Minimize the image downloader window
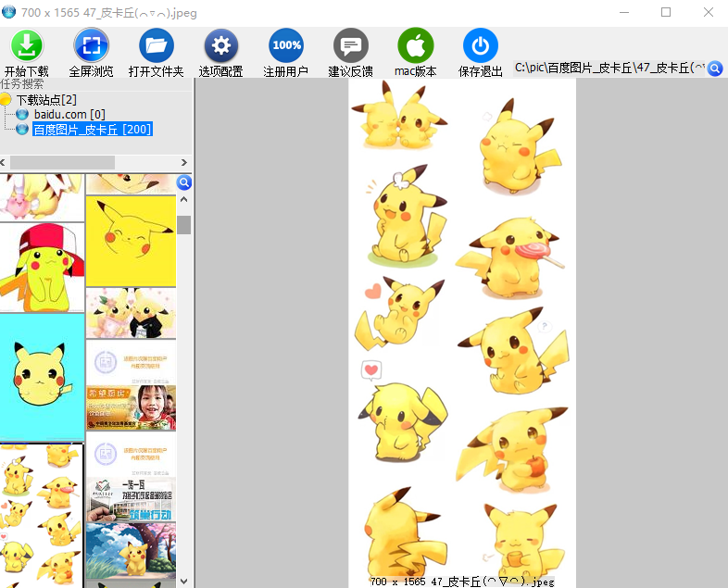 pyautogui.click(x=624, y=12)
